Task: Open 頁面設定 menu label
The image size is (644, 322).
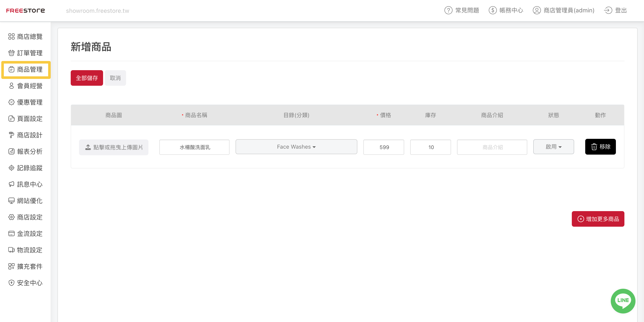Action: (x=30, y=118)
